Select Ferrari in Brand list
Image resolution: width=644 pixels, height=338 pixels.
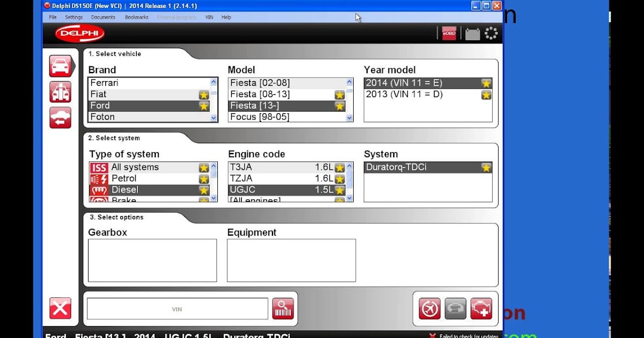[x=149, y=83]
